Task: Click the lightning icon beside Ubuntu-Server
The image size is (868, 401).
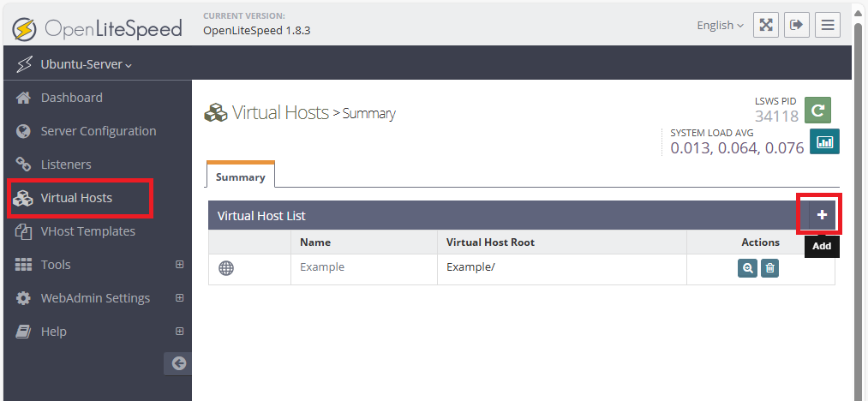Action: coord(24,64)
